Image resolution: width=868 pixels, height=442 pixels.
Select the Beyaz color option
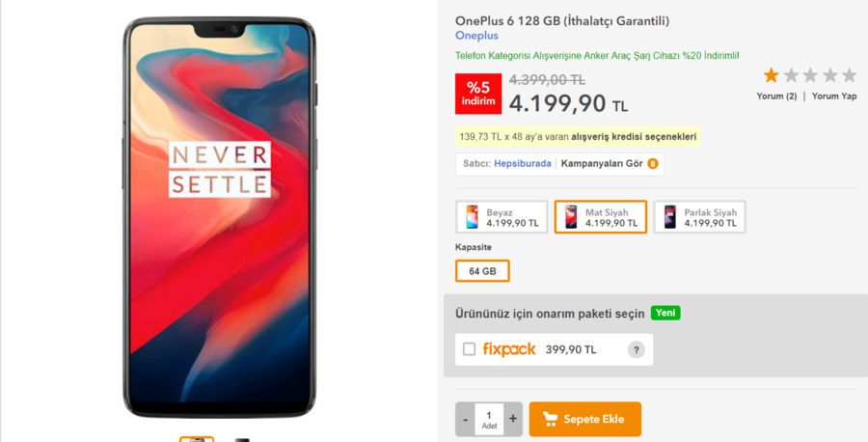click(x=502, y=216)
